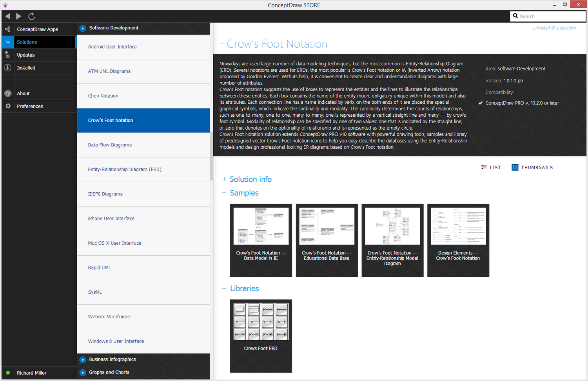Click the Preferences gear icon

click(x=7, y=106)
